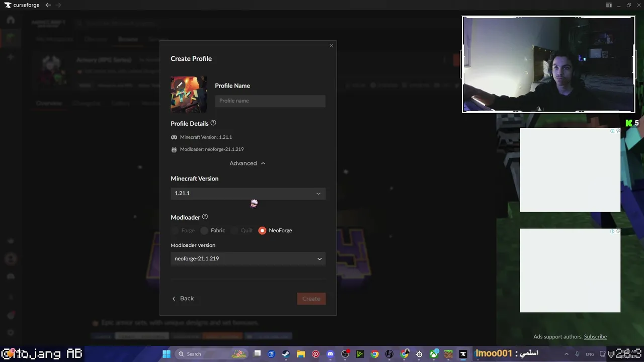The height and width of the screenshot is (362, 644).
Task: Click 'Minecraft Version: 1.21.1' details text
Action: [206, 137]
